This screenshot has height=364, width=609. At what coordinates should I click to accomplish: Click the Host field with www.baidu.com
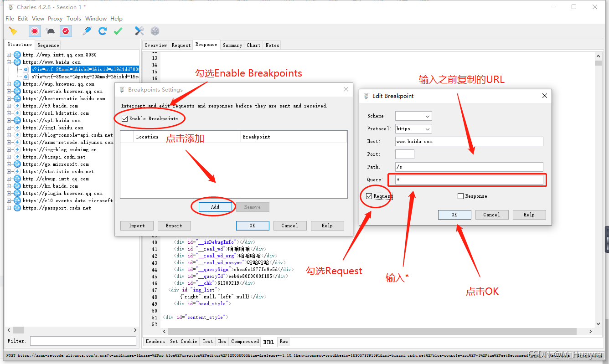click(469, 142)
